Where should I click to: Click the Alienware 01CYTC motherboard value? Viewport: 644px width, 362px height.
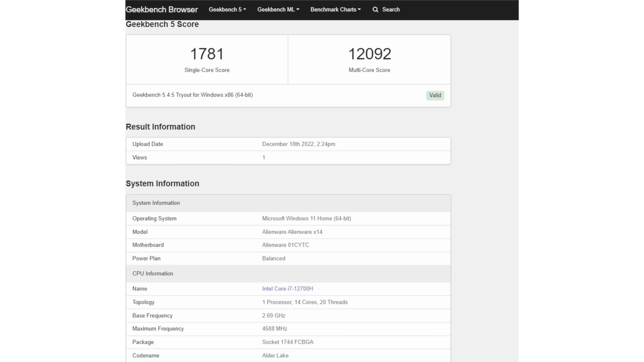point(285,245)
